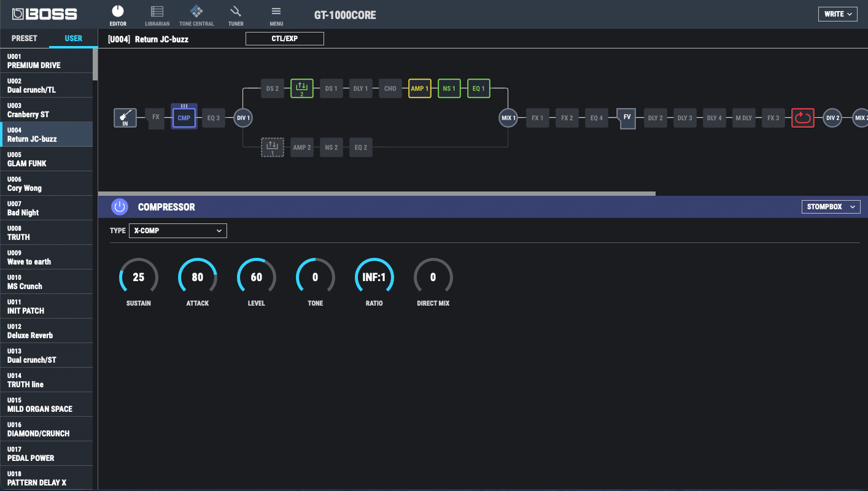Select the DS 2 block
The image size is (868, 491).
pos(272,88)
